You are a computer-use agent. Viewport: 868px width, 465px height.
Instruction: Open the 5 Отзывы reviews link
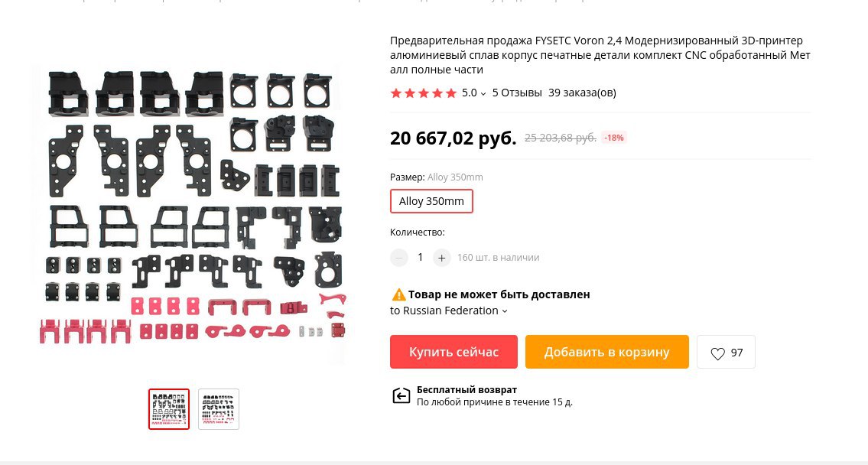(x=517, y=93)
